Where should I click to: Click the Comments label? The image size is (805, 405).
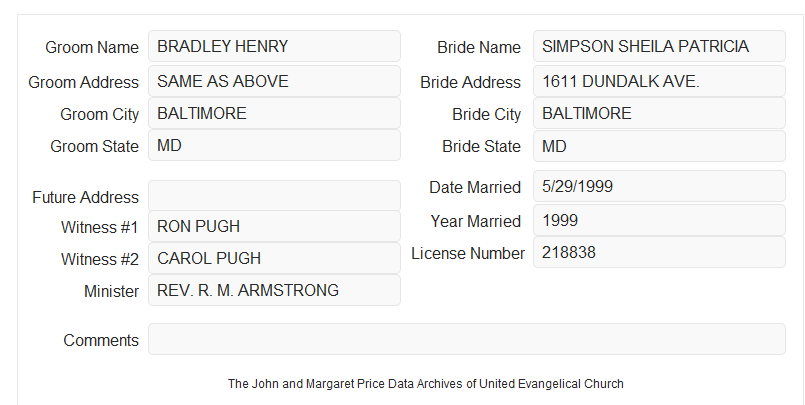[x=101, y=340]
